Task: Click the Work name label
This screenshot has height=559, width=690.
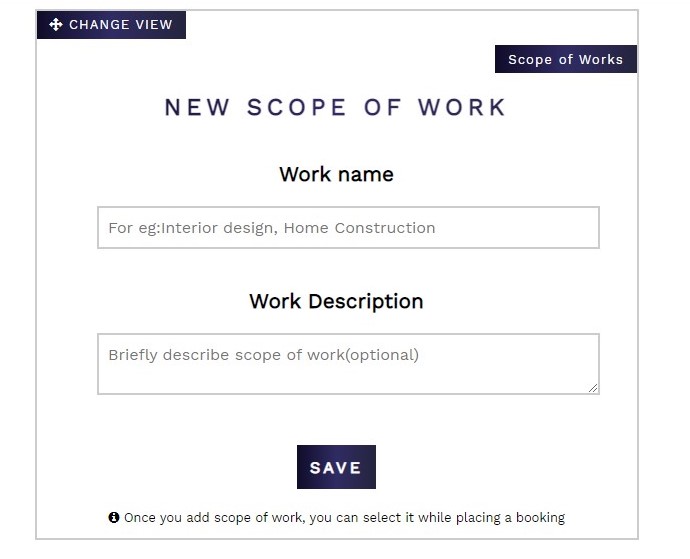Action: [336, 174]
